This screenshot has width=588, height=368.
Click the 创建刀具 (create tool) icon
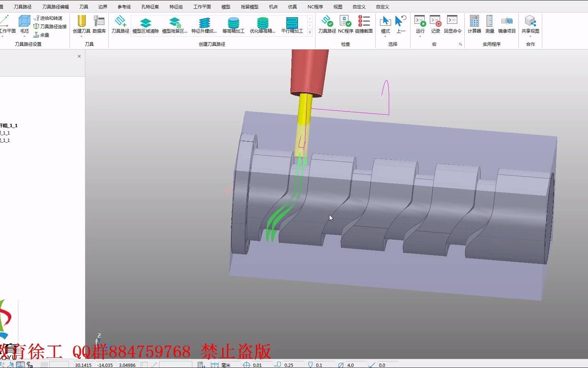tap(81, 24)
